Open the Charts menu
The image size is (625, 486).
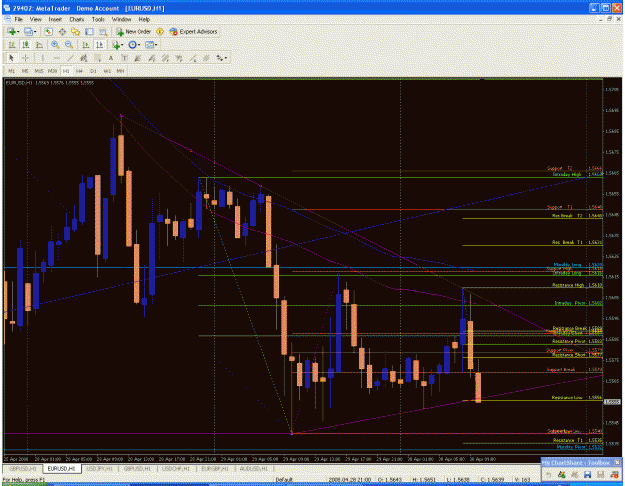pos(77,19)
